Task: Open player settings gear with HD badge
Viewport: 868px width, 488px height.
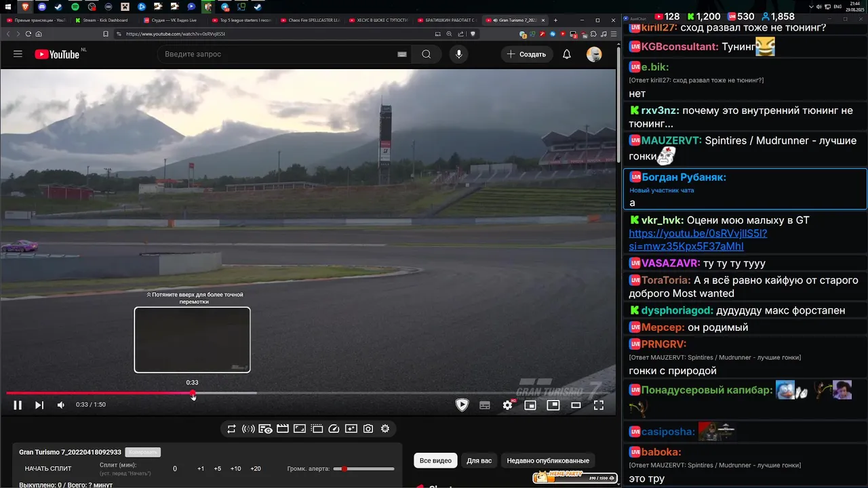Action: (x=508, y=405)
